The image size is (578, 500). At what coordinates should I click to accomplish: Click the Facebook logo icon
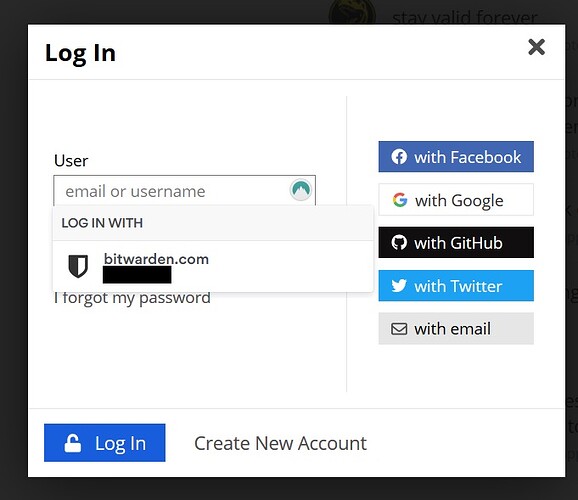399,157
